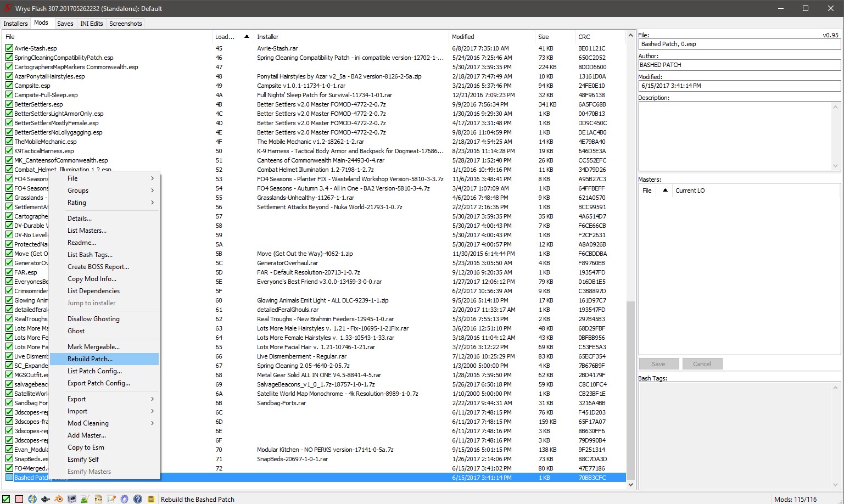The width and height of the screenshot is (844, 504).
Task: Open the checklist-with-pencil icon
Action: tap(111, 499)
